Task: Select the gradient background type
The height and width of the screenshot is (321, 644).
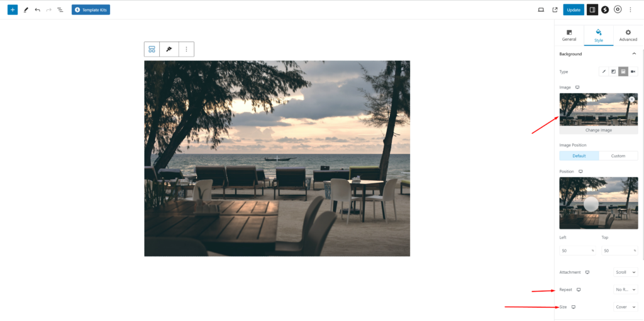Action: pyautogui.click(x=613, y=72)
